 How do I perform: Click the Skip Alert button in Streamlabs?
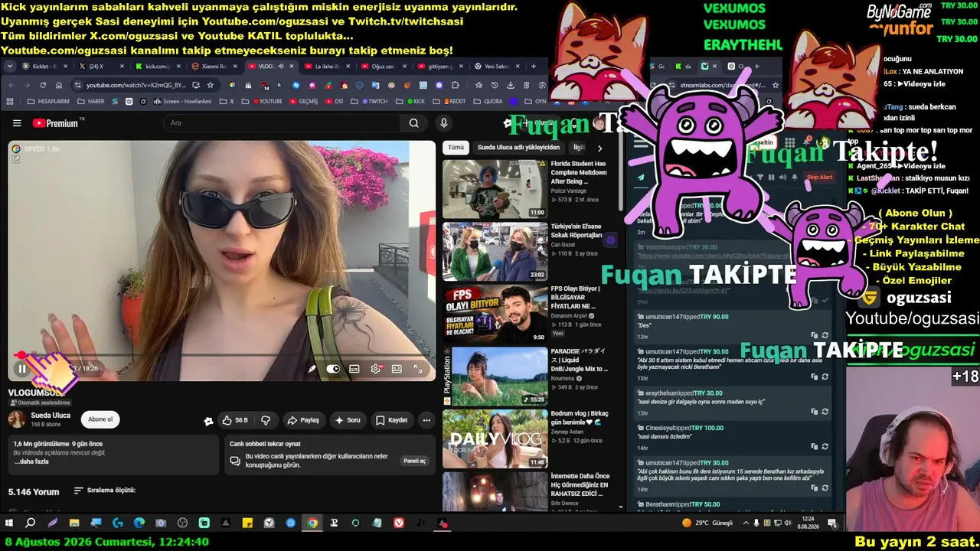coord(818,178)
